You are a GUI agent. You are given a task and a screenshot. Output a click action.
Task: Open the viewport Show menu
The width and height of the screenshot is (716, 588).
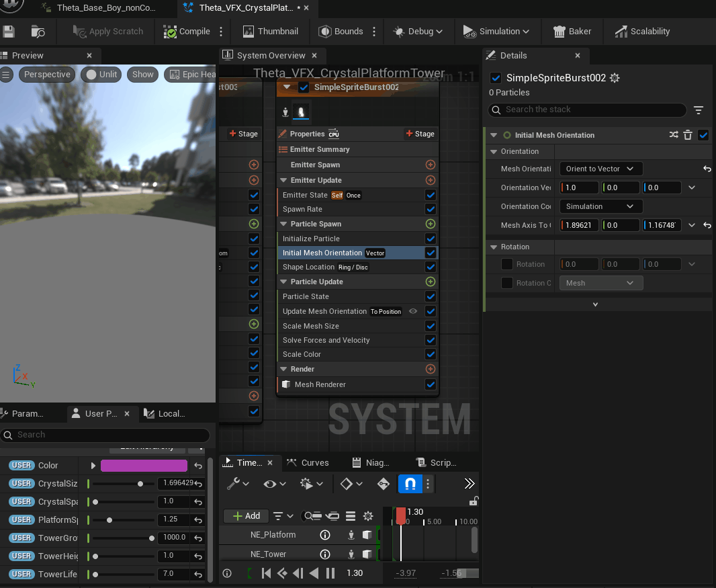(x=143, y=75)
